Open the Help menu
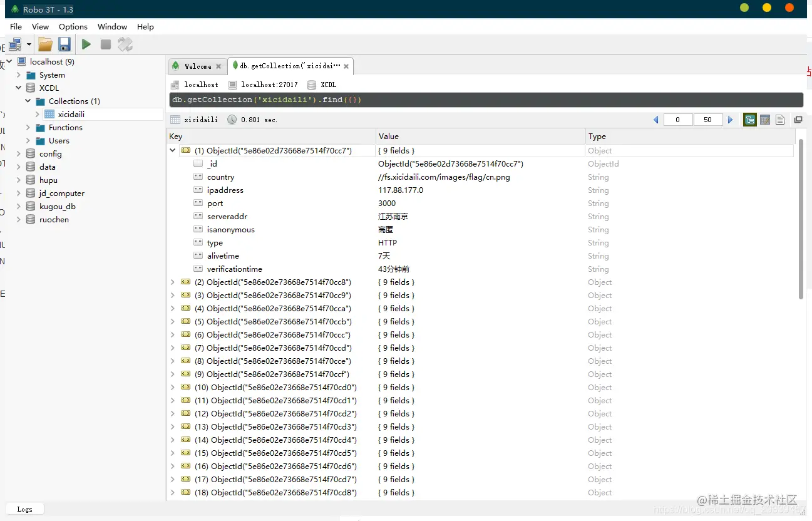The image size is (812, 521). click(x=145, y=26)
